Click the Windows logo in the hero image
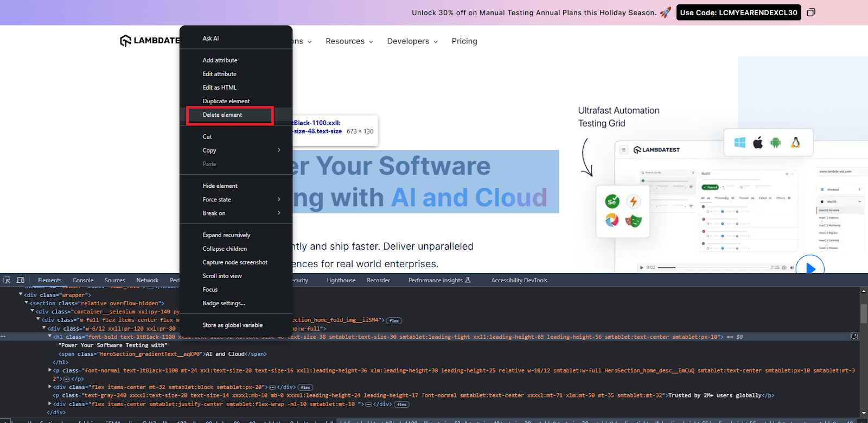The image size is (868, 423). point(740,142)
